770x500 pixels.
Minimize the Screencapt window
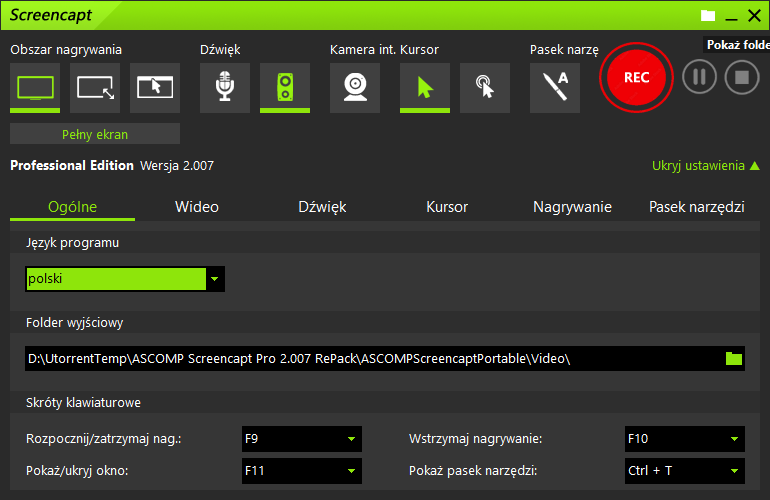731,17
